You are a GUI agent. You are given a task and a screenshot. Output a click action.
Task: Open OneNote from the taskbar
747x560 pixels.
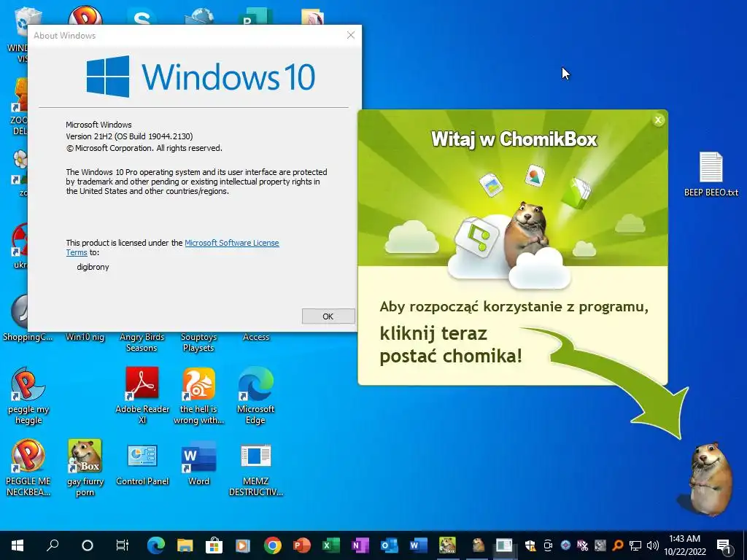pyautogui.click(x=360, y=545)
